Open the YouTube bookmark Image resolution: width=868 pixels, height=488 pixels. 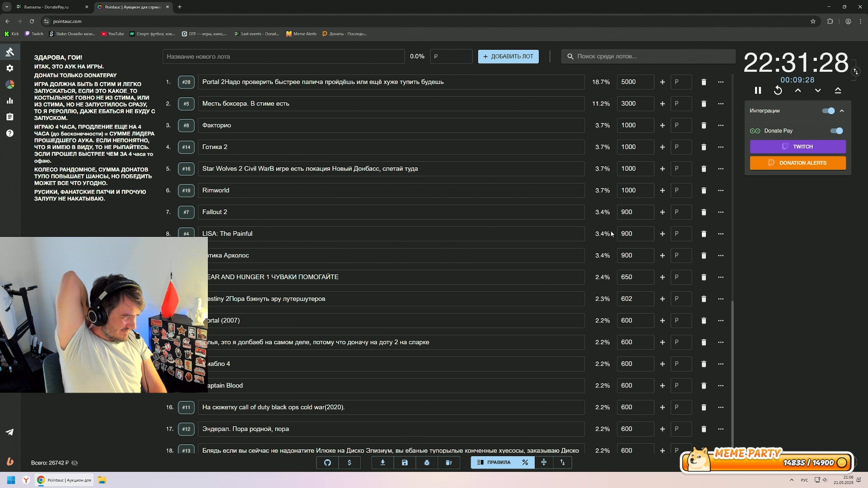pos(113,34)
